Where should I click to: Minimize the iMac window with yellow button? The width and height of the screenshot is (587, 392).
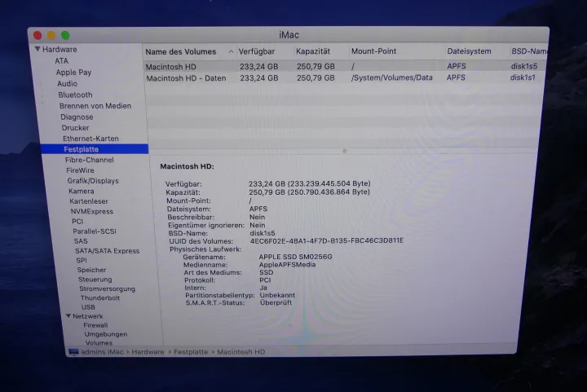click(x=51, y=35)
